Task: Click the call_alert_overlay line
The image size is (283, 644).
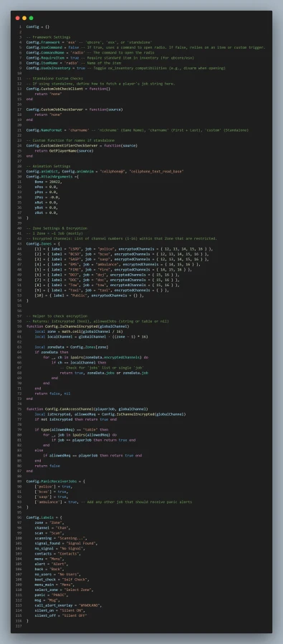Action: pos(68,605)
